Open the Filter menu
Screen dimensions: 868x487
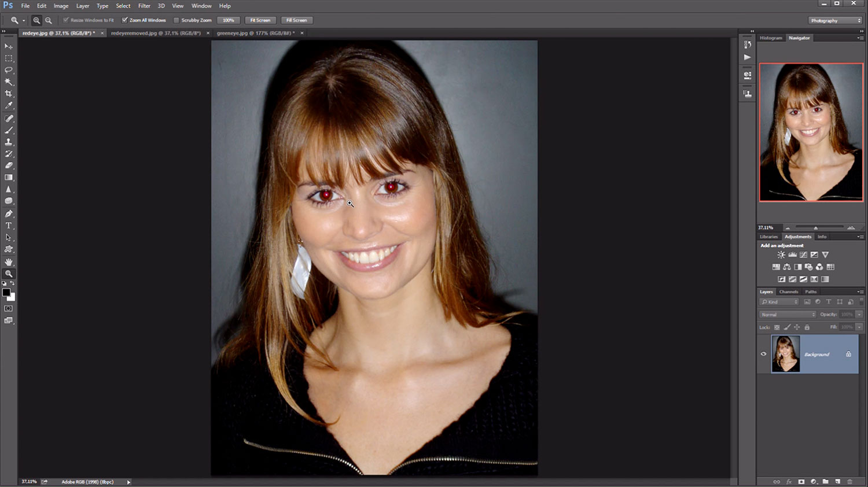(144, 6)
